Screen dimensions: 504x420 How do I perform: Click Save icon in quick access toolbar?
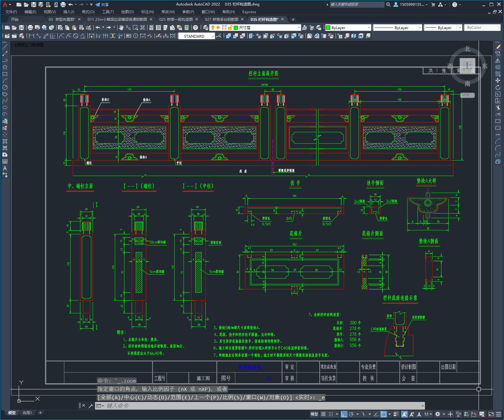click(34, 4)
